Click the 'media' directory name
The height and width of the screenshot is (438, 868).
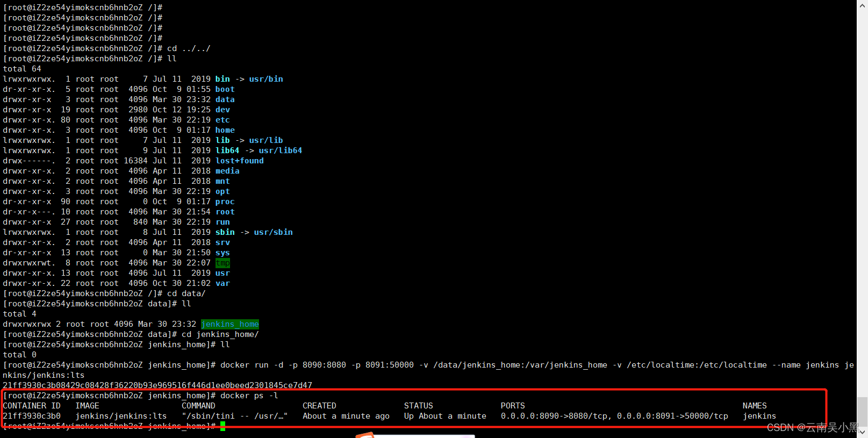[227, 171]
